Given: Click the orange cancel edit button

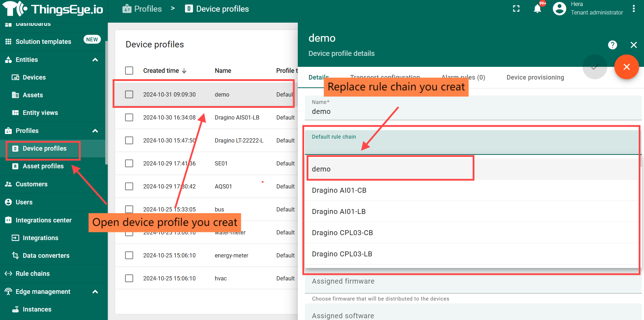Looking at the screenshot, I should coord(626,67).
